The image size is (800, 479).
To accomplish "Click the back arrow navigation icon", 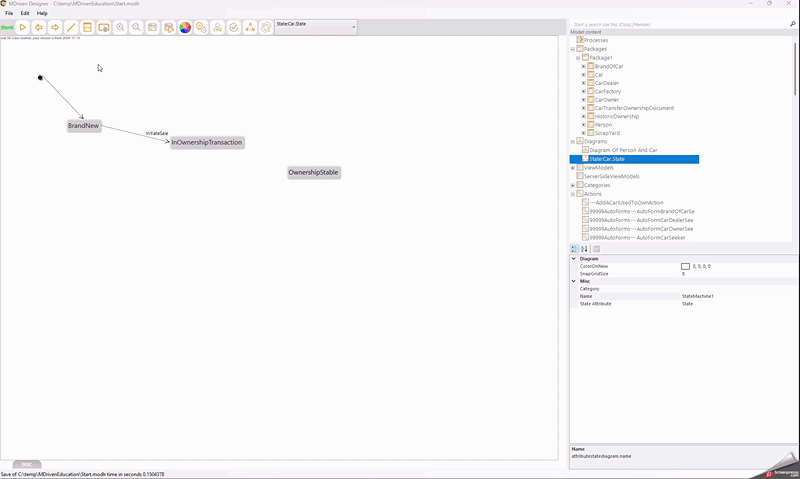I will tap(39, 27).
